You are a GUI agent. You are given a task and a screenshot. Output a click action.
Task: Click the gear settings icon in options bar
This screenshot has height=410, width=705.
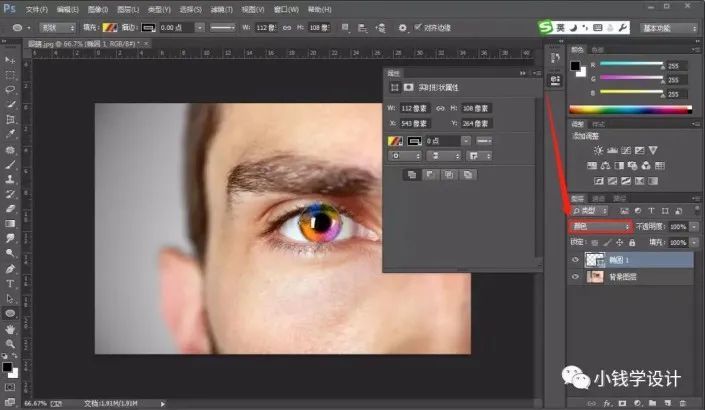(402, 28)
